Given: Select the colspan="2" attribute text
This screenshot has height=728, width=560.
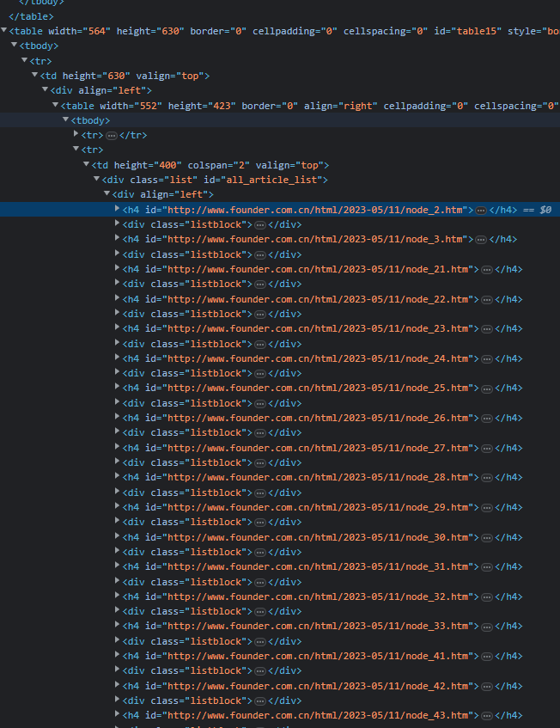Looking at the screenshot, I should pyautogui.click(x=218, y=165).
